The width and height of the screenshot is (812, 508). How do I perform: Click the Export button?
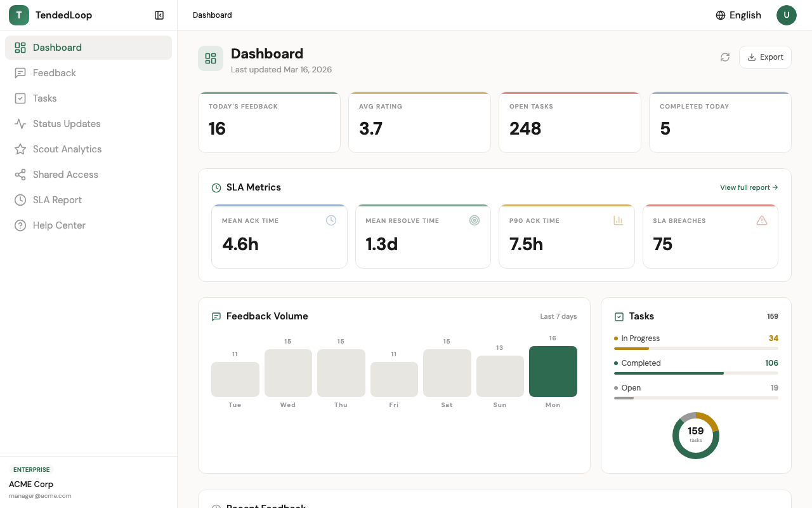[765, 57]
